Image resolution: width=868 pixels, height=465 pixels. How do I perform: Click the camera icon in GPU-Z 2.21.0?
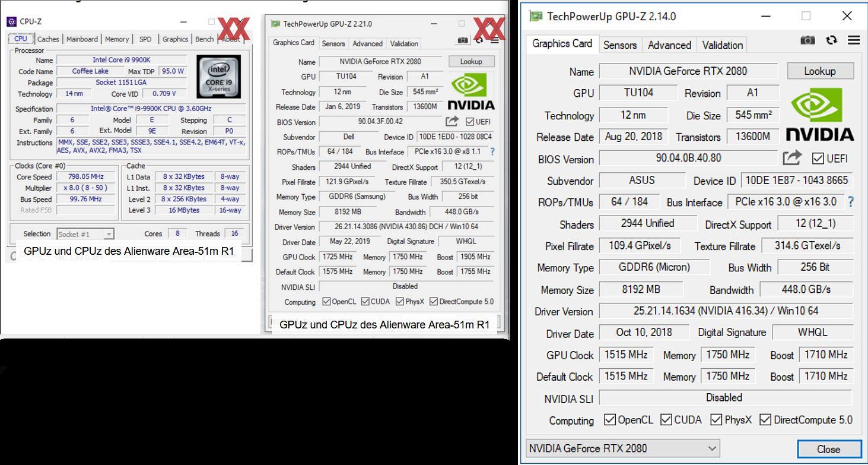coord(463,40)
